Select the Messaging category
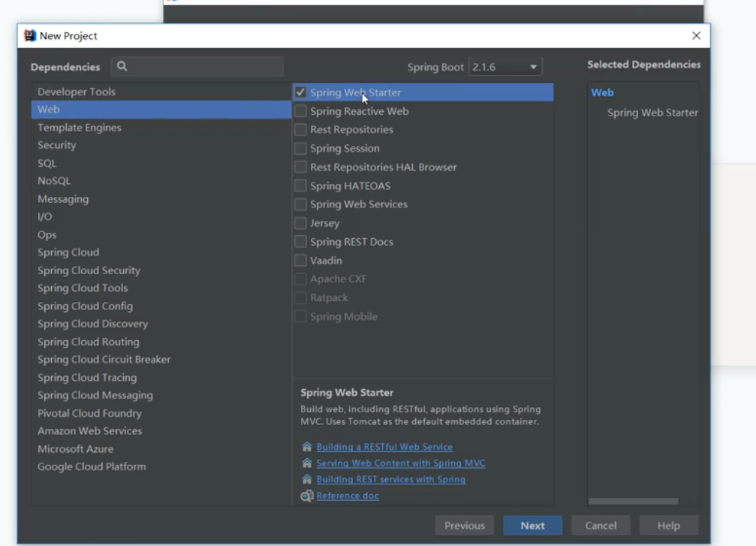This screenshot has height=546, width=756. [x=161, y=199]
